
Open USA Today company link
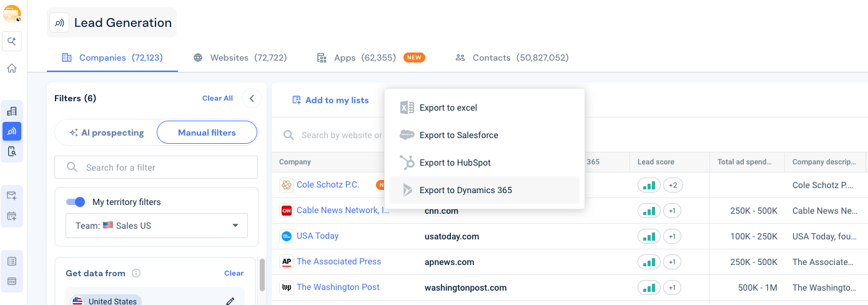317,236
